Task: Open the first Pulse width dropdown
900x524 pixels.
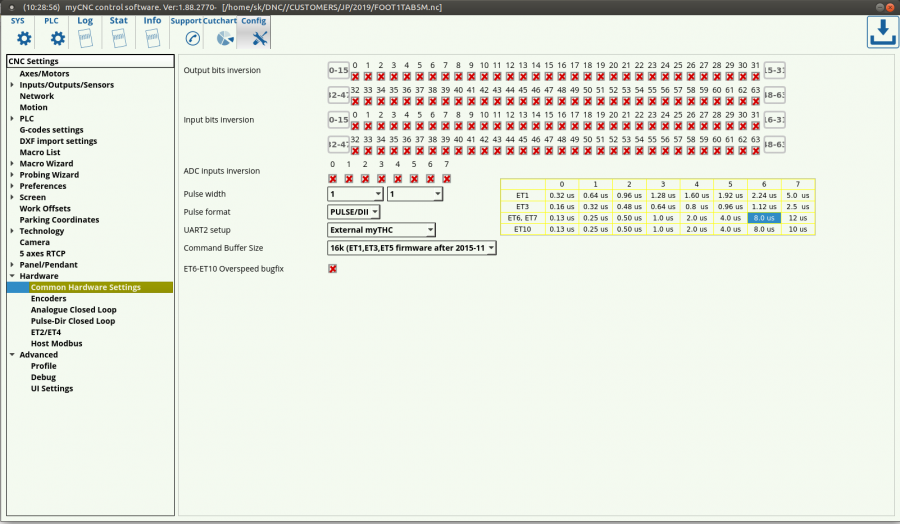Action: click(355, 194)
